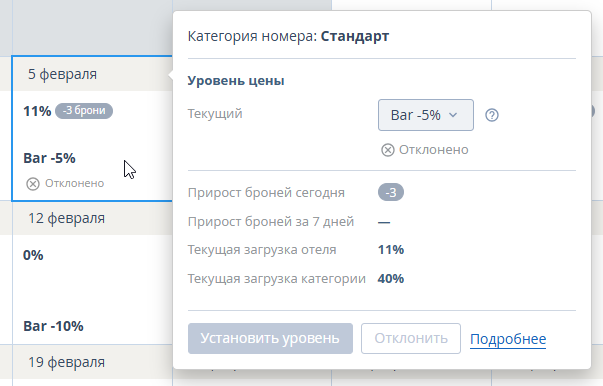Click the help question mark icon

coord(492,115)
